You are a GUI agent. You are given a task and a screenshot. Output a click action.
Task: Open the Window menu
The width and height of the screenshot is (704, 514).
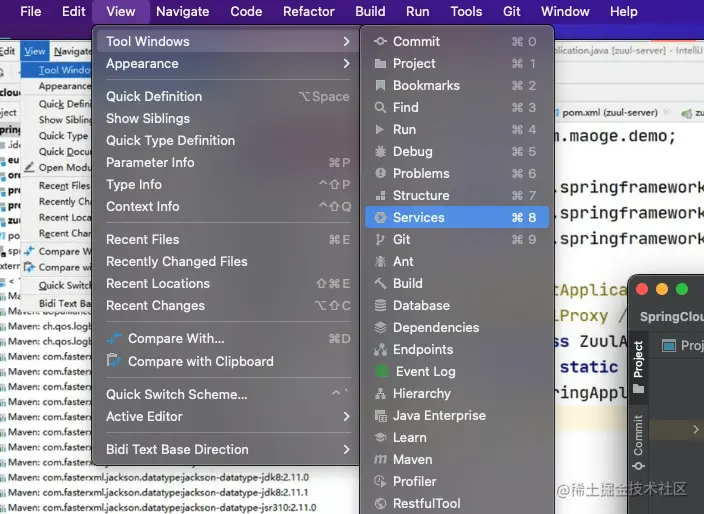pos(565,11)
